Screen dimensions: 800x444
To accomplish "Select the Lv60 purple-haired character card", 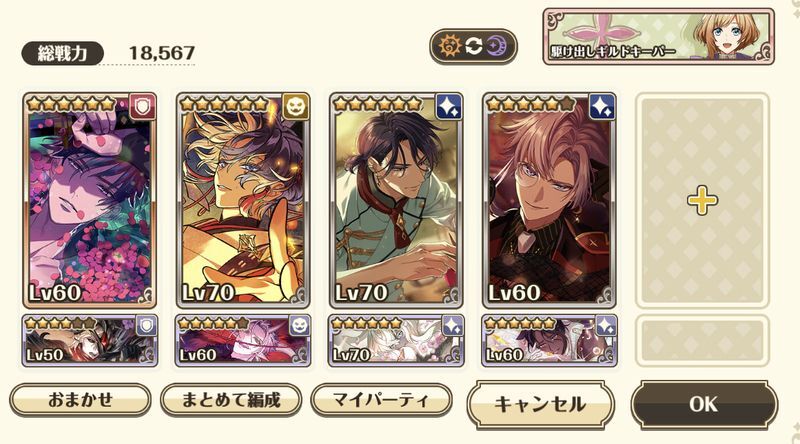I will pos(89,201).
